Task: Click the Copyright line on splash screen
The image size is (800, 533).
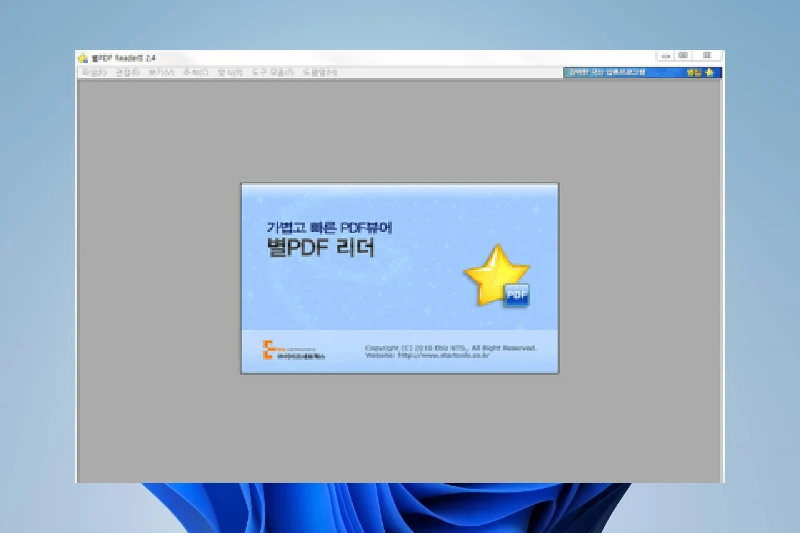Action: point(451,348)
